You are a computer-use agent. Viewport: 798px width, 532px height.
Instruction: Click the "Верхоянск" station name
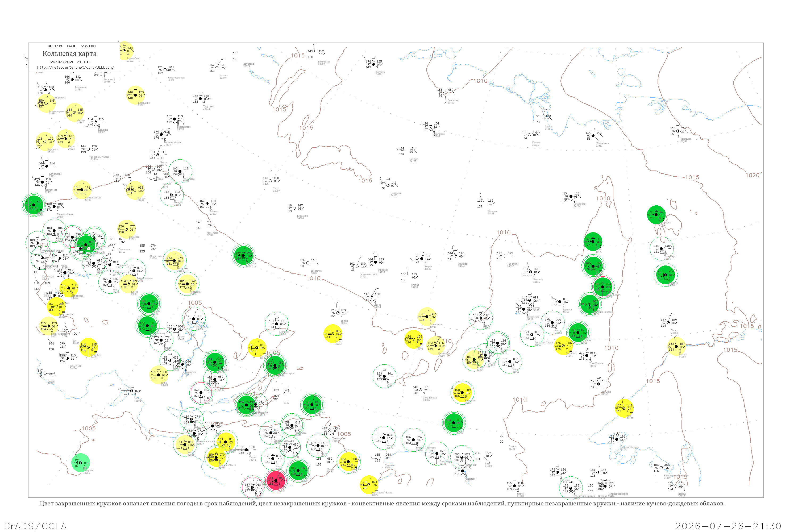(580, 204)
